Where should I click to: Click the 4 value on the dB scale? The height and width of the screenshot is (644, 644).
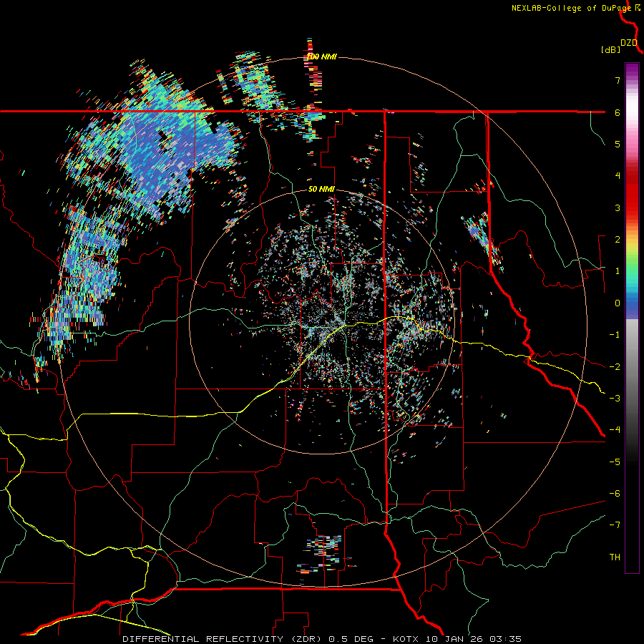tap(618, 176)
